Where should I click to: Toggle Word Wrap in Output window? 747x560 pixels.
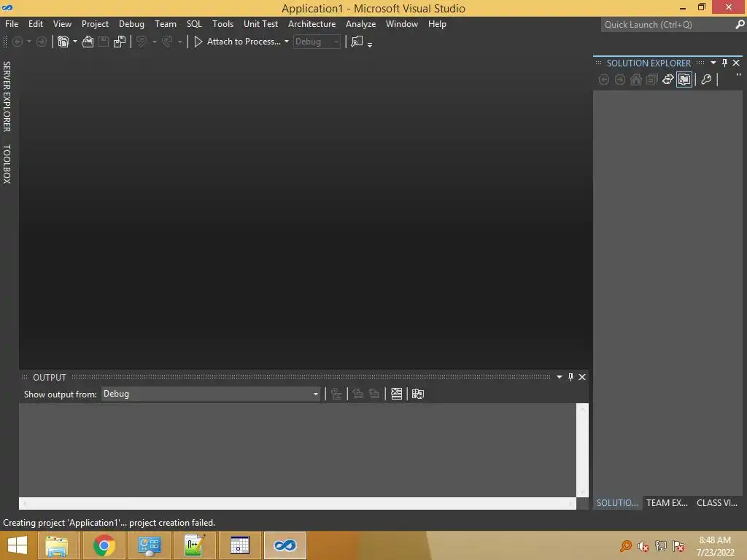coord(418,394)
